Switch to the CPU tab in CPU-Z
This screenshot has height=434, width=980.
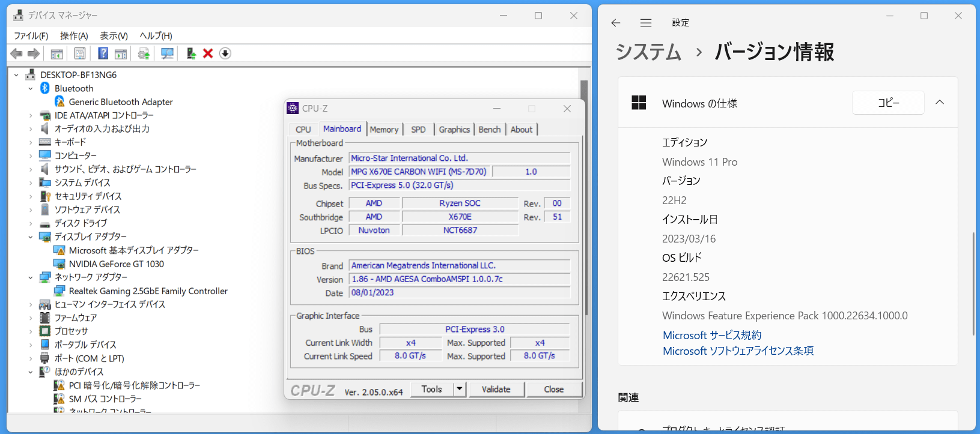[303, 129]
